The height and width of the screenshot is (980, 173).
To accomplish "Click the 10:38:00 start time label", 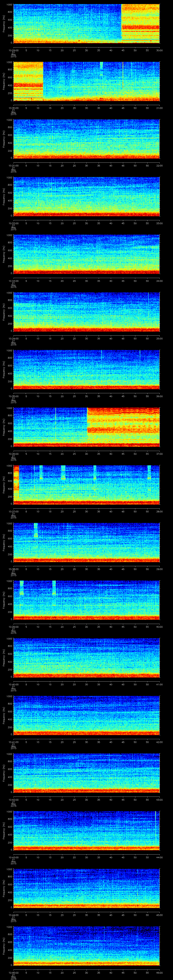I will [x=13, y=569].
